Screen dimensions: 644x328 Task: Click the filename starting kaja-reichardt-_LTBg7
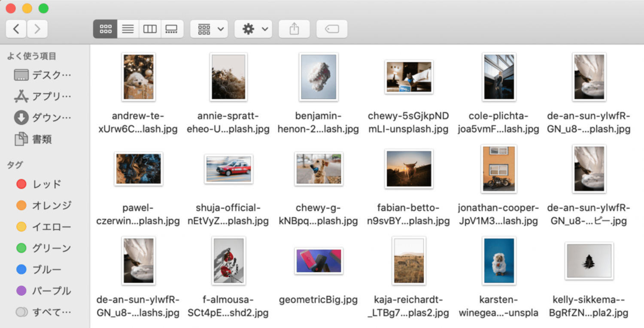[x=409, y=307]
